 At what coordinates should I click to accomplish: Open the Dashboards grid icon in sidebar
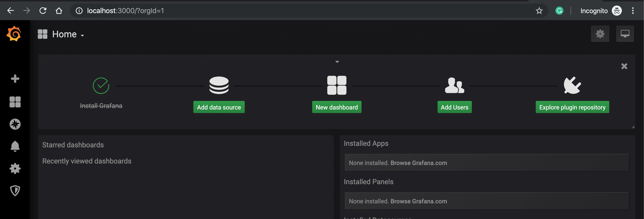coord(15,102)
